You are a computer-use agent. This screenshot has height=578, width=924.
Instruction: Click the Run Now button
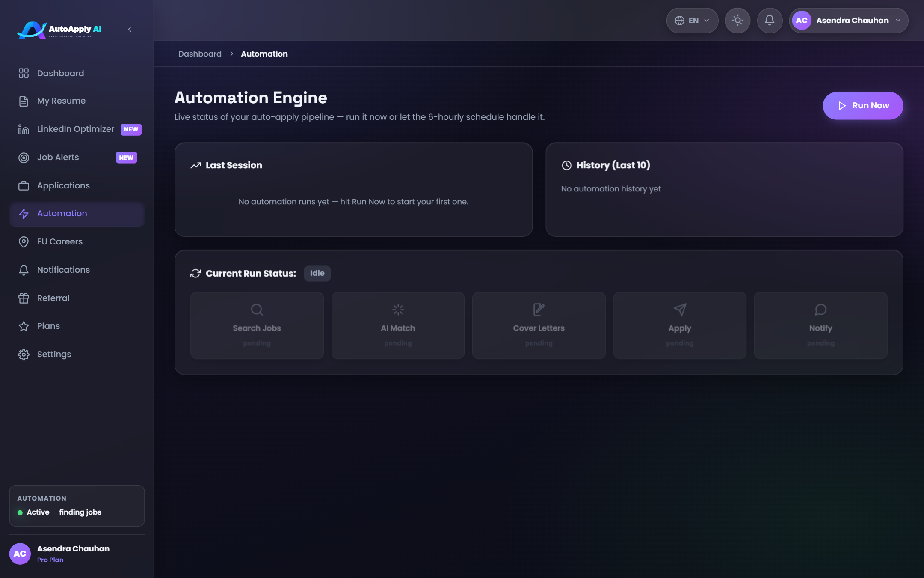pyautogui.click(x=863, y=106)
